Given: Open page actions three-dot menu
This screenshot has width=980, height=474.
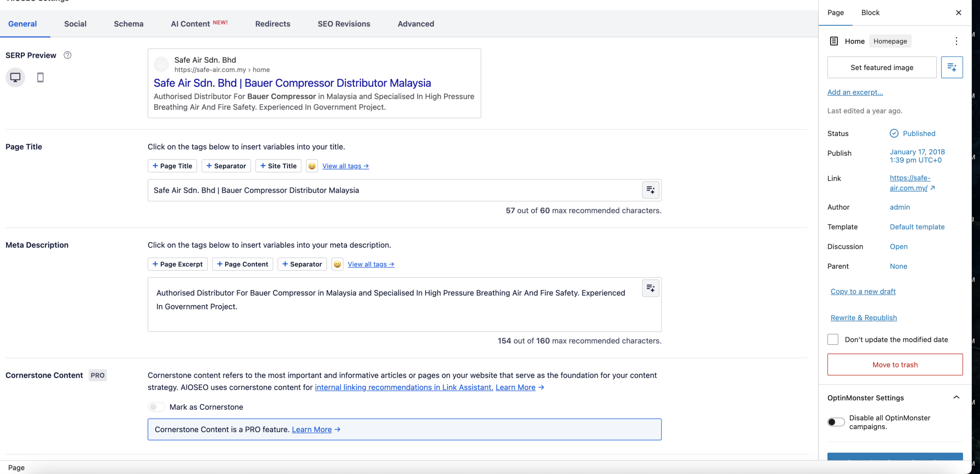Looking at the screenshot, I should pos(956,41).
